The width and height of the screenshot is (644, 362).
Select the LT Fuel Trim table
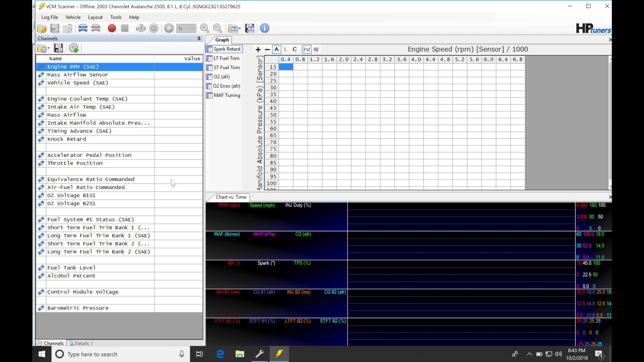pos(226,58)
